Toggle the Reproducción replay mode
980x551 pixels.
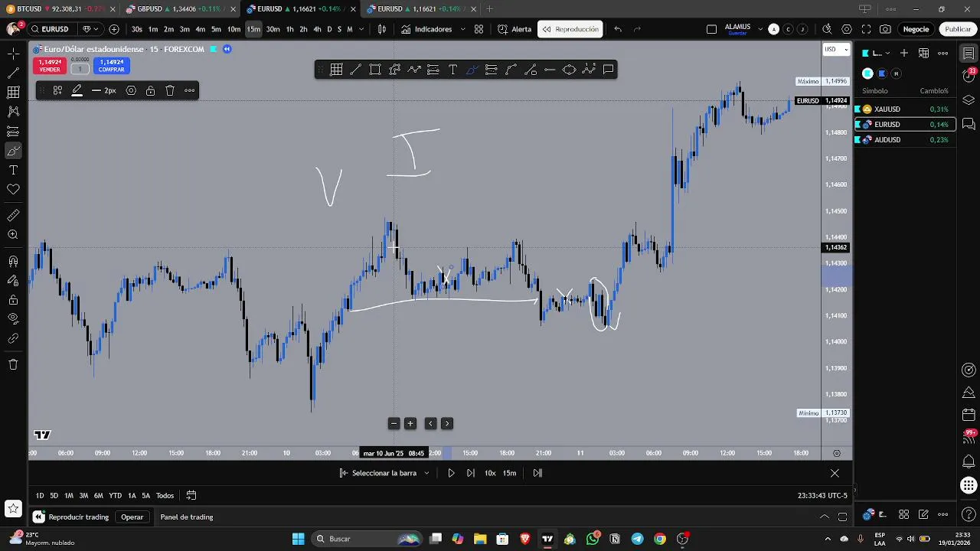point(570,29)
